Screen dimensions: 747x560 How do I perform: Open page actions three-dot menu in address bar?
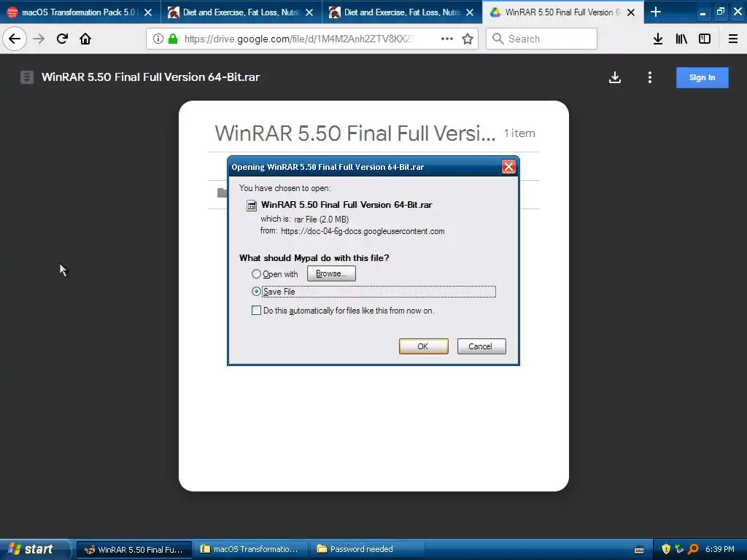click(x=447, y=39)
